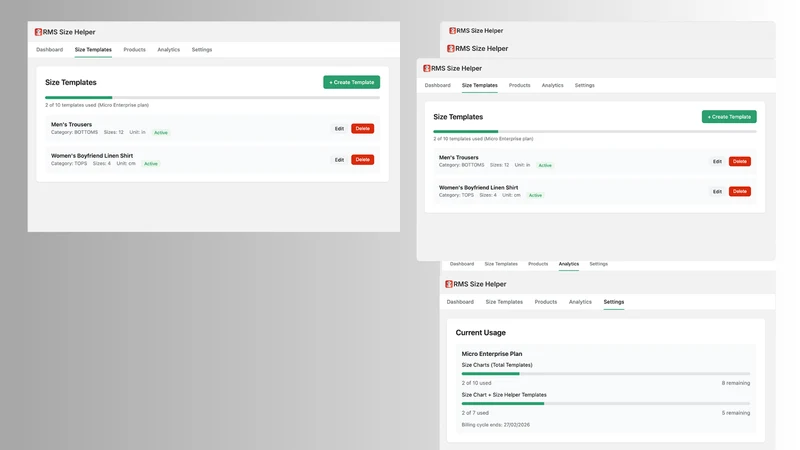Click the Men's Trousers name in the left window

pyautogui.click(x=71, y=124)
